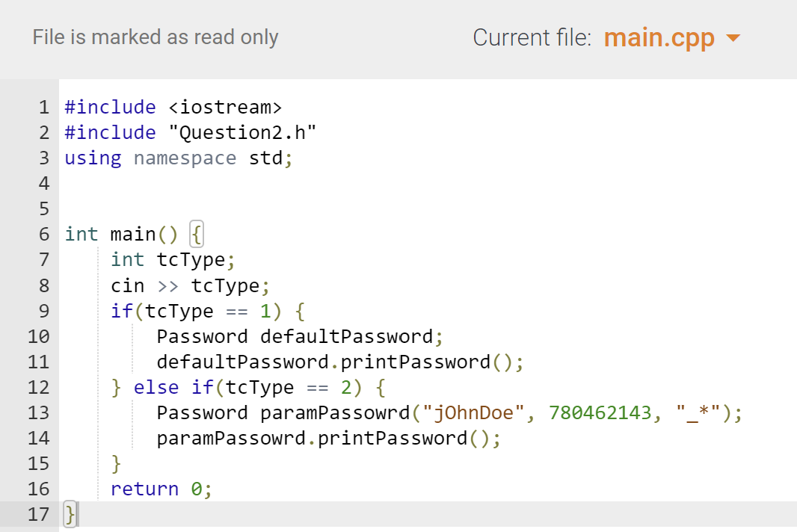Click the closing brace on line 17
Screen dimensions: 797x532
[x=70, y=514]
